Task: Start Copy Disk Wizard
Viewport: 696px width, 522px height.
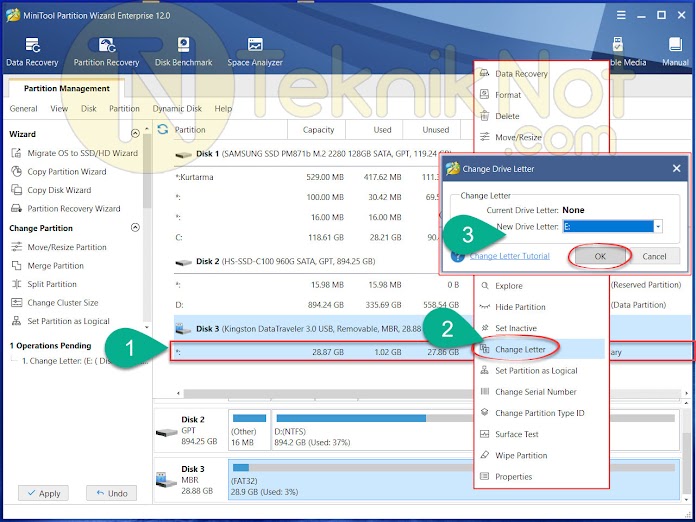Action: [51, 190]
